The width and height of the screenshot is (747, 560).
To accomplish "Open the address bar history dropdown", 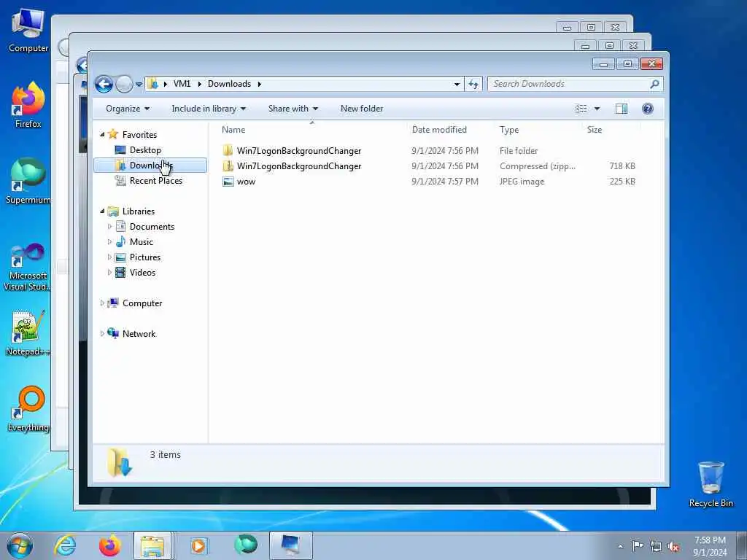I will click(457, 85).
